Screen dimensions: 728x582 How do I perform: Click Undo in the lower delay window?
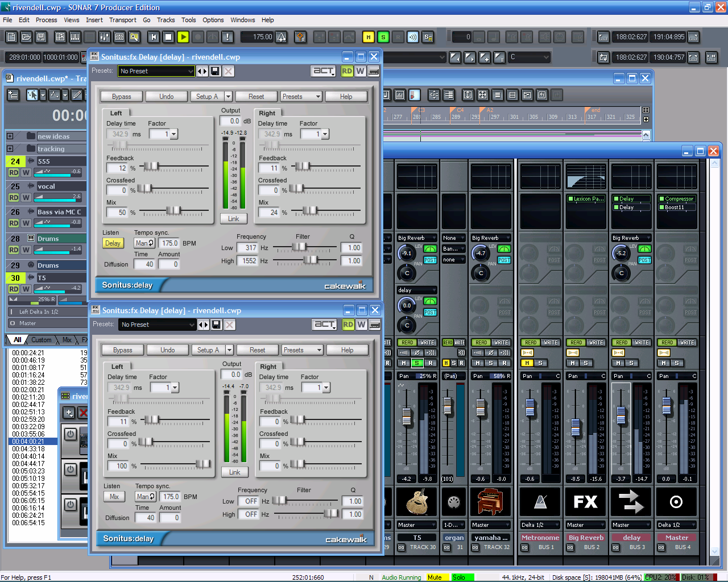pos(168,350)
